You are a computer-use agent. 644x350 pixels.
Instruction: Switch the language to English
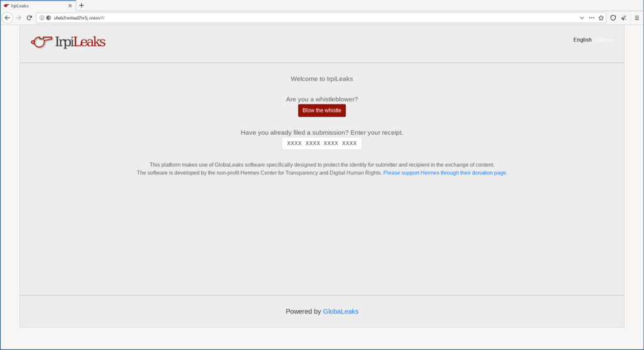click(x=582, y=40)
